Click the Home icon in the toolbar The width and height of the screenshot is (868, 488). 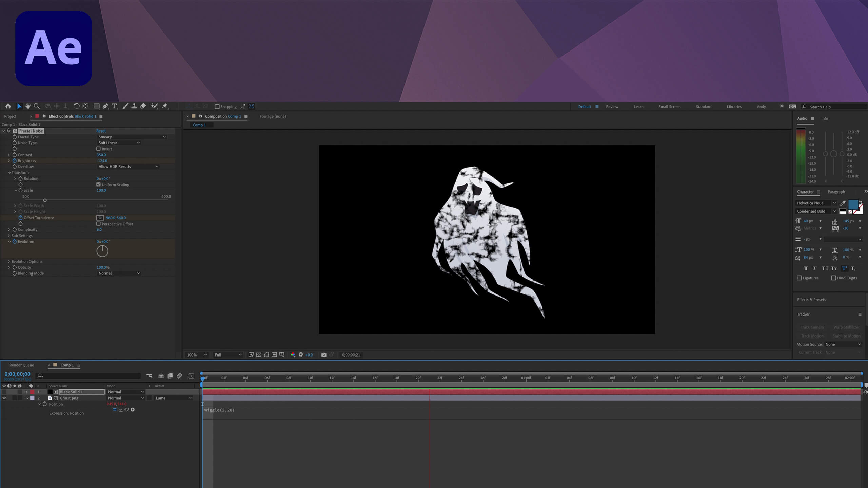pos(8,106)
